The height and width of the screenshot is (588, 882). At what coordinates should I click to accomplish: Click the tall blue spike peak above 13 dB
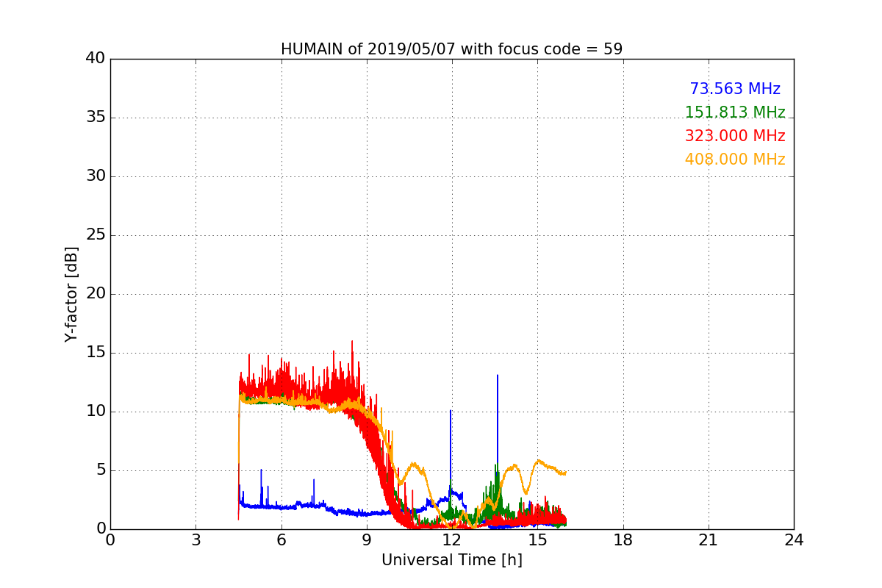pos(498,376)
